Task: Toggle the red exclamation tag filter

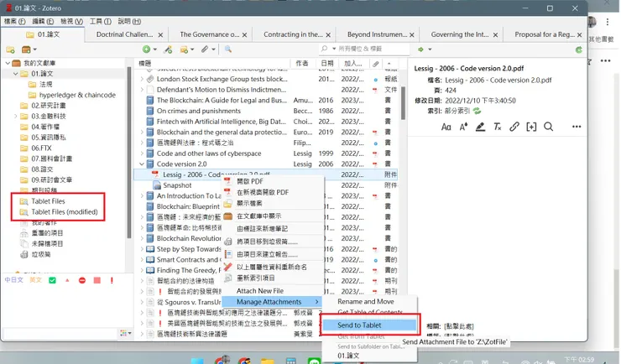Action: pyautogui.click(x=112, y=280)
